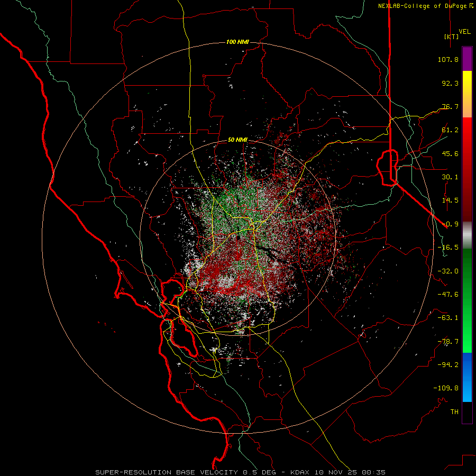The height and width of the screenshot is (476, 476).
Task: Click the 45.6 legend value
Action: [450, 153]
